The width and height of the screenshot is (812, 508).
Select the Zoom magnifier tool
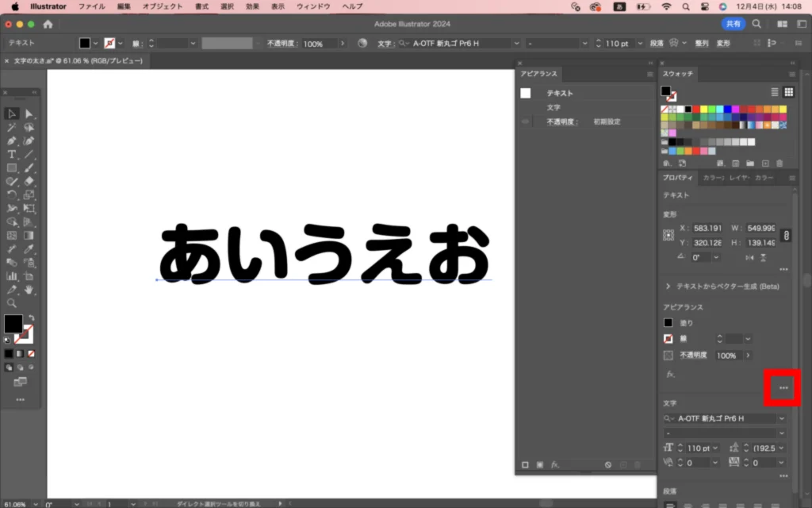[12, 303]
